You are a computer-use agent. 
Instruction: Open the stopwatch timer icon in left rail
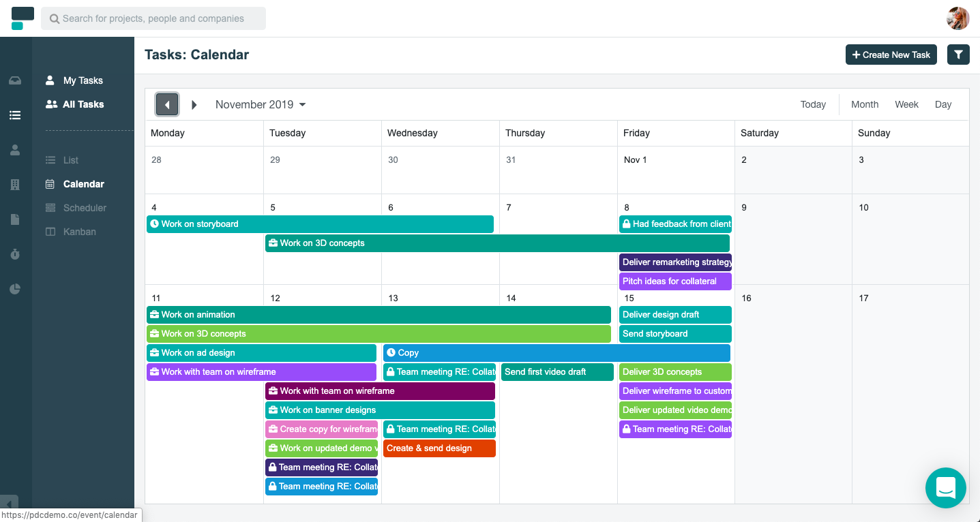pos(15,254)
